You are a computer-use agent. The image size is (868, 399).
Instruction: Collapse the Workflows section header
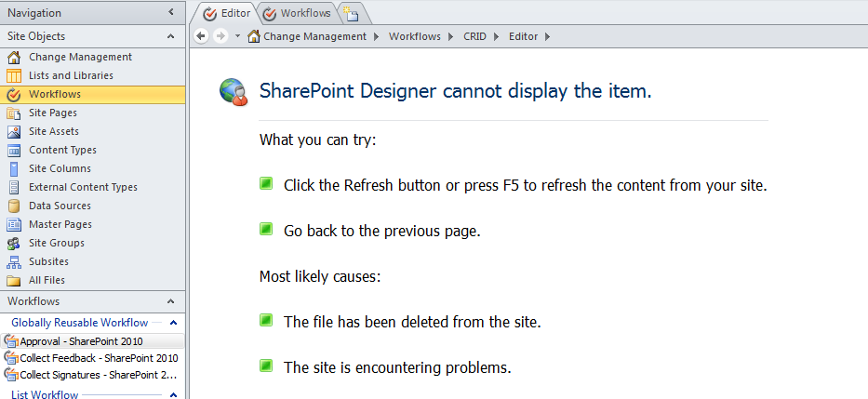tap(170, 301)
